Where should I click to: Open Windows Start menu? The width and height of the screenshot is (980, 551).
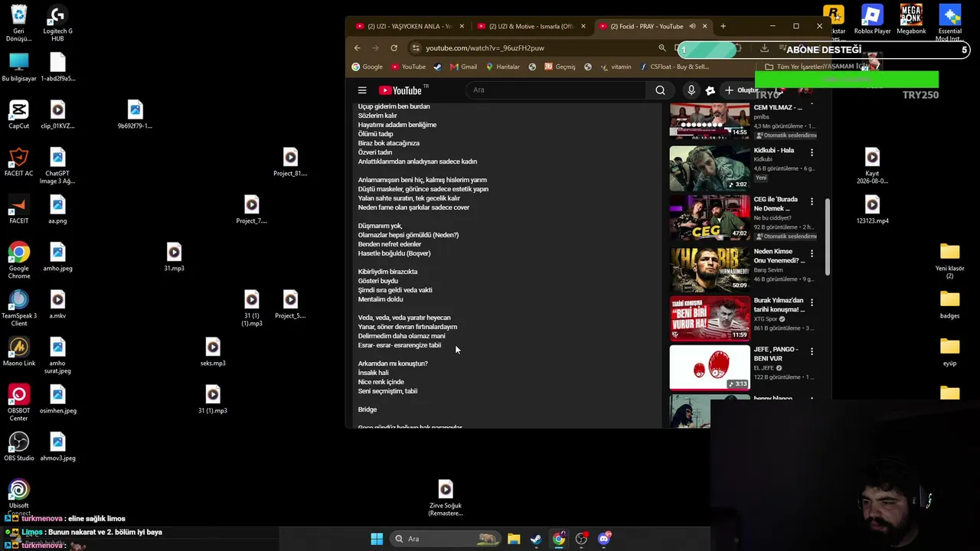point(377,539)
